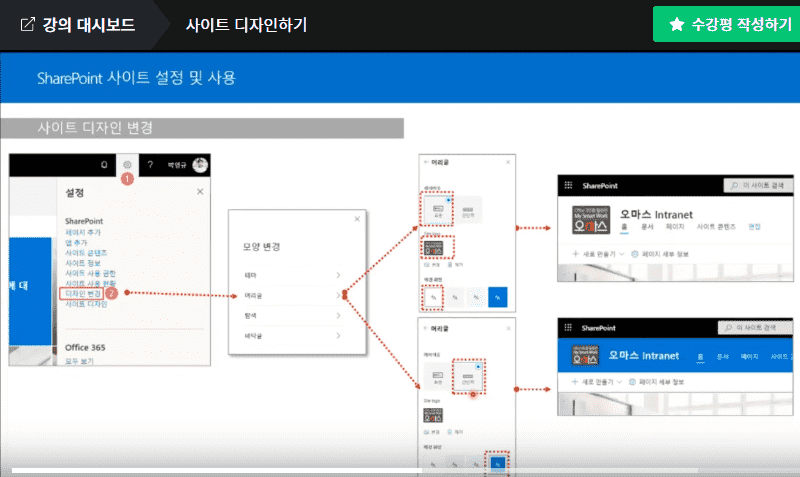Click 모두 보기 under Office 365
The height and width of the screenshot is (477, 800).
coord(79,361)
